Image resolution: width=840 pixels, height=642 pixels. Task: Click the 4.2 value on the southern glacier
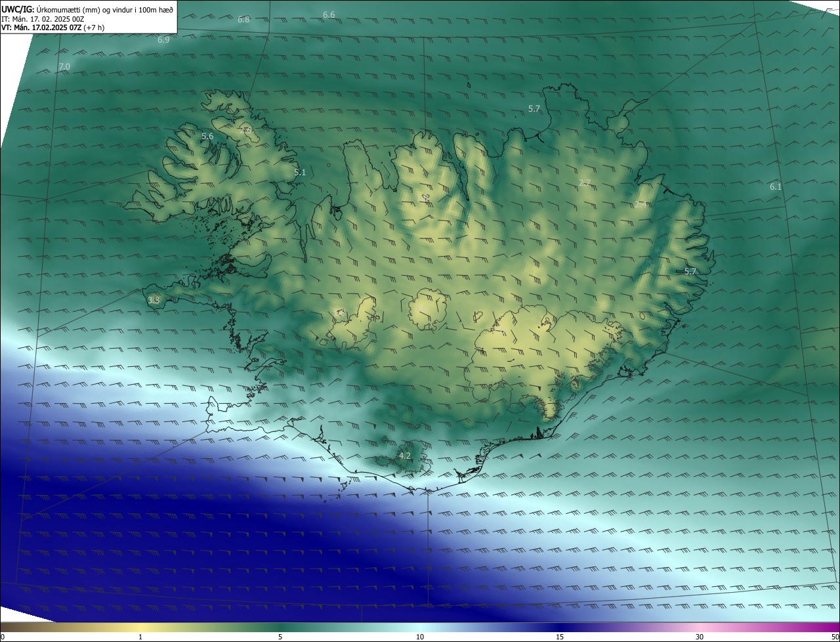[405, 456]
